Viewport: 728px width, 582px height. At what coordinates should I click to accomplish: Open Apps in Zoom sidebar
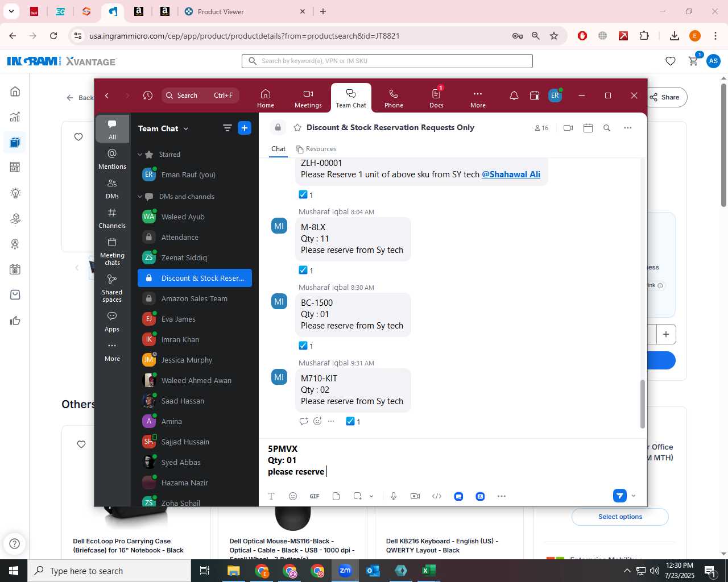[112, 322]
